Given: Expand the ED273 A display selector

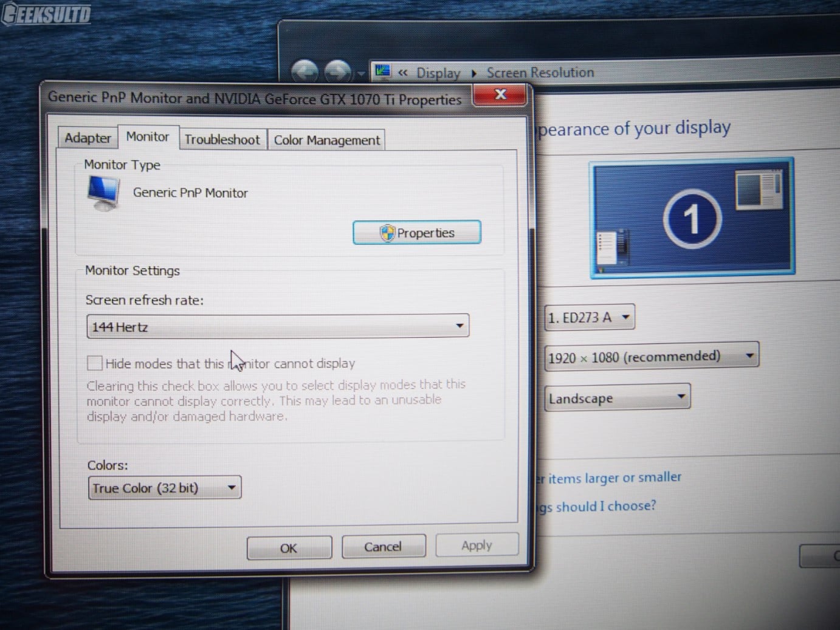Looking at the screenshot, I should tap(589, 318).
